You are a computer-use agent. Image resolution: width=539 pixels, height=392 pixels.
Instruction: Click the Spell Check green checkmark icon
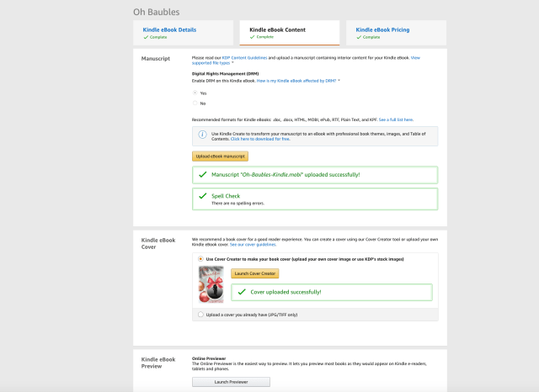tap(202, 197)
